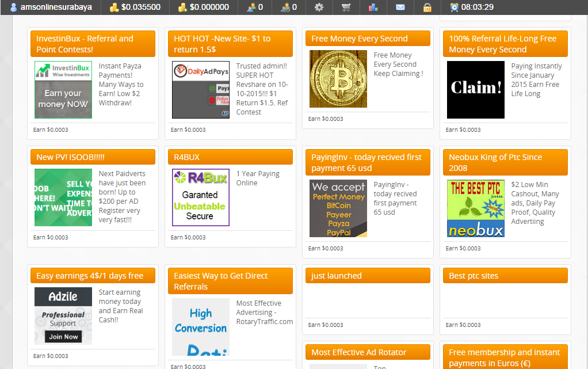The width and height of the screenshot is (588, 369).
Task: Open the just launched ad title
Action: [x=368, y=276]
